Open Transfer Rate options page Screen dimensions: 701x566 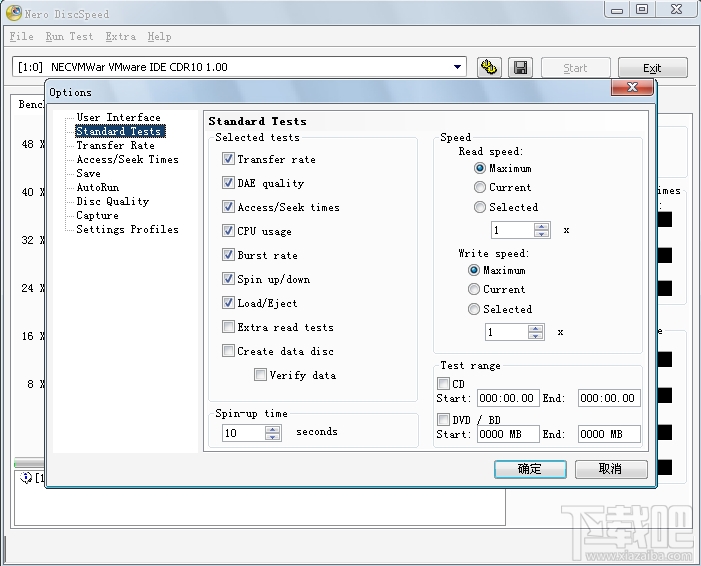[115, 145]
